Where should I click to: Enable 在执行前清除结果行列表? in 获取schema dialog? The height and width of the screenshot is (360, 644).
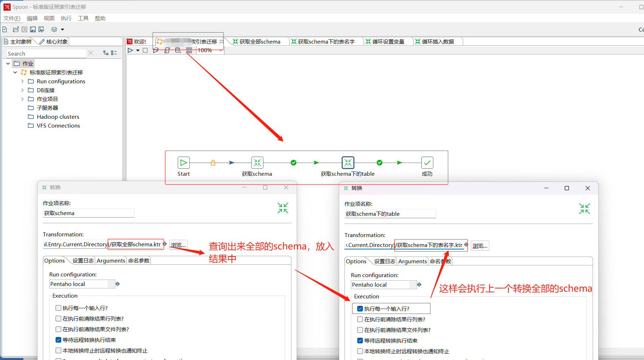click(58, 319)
